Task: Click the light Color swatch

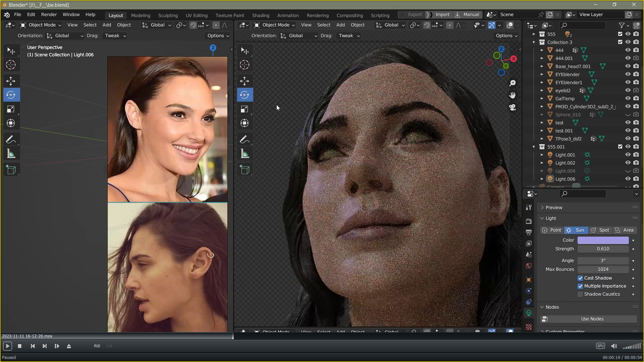Action: tap(602, 240)
